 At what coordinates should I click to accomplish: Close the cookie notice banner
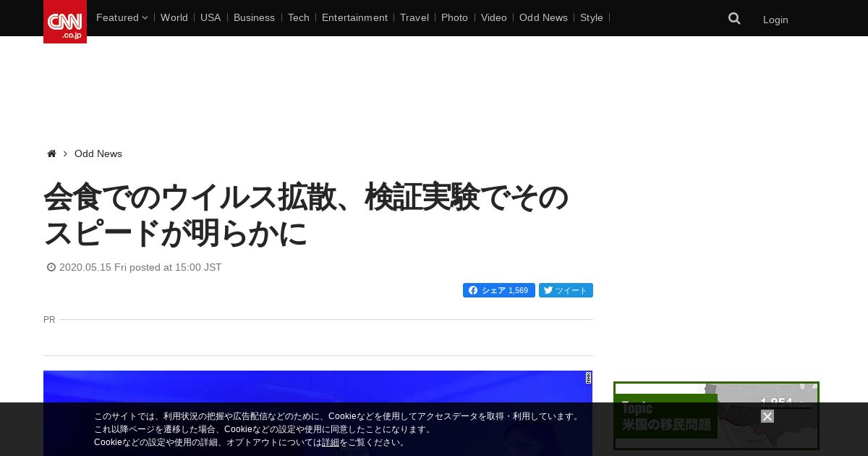pyautogui.click(x=767, y=416)
